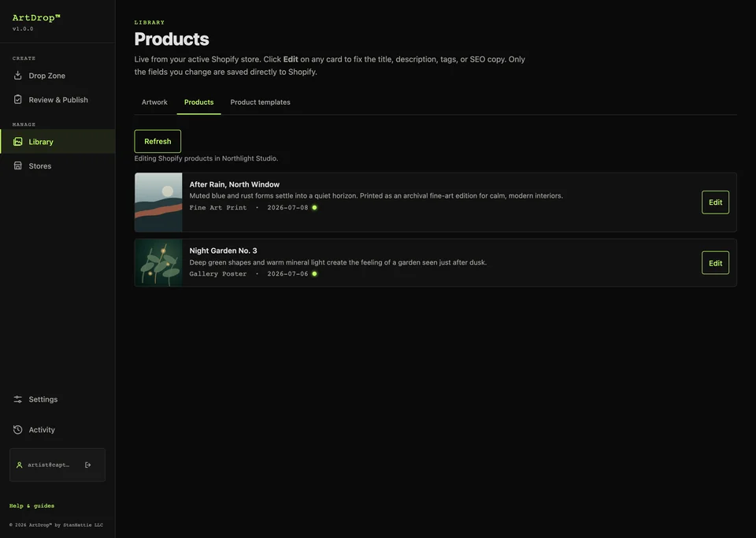Screen dimensions: 756x538
Task: Click the Library image icon
Action: pos(18,141)
